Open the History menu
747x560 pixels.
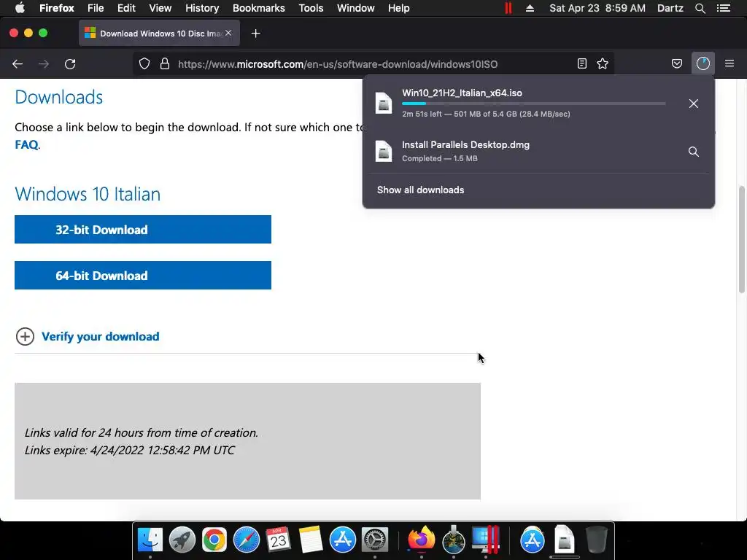(x=202, y=8)
